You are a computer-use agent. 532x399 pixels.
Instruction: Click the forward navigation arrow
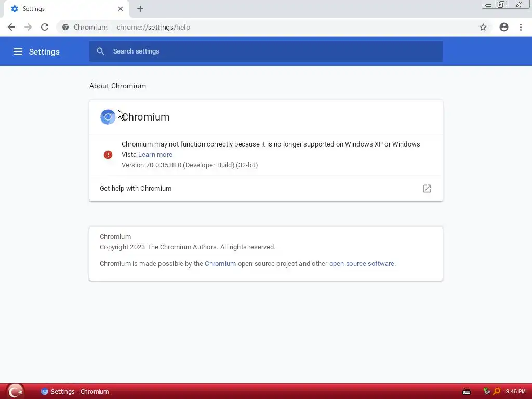coord(28,27)
